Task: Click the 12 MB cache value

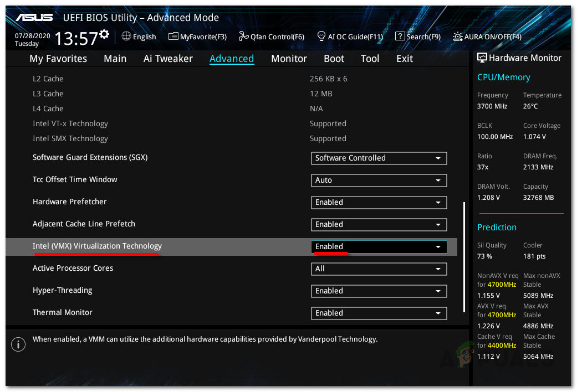Action: click(x=321, y=94)
